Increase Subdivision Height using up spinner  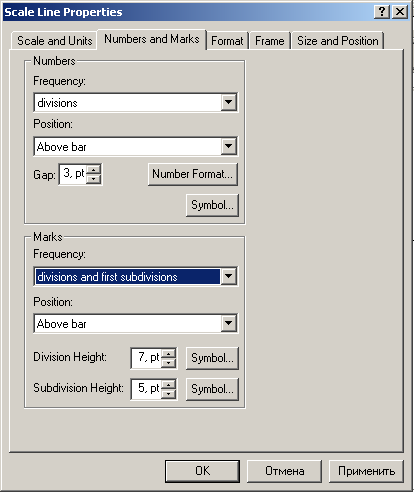click(169, 385)
